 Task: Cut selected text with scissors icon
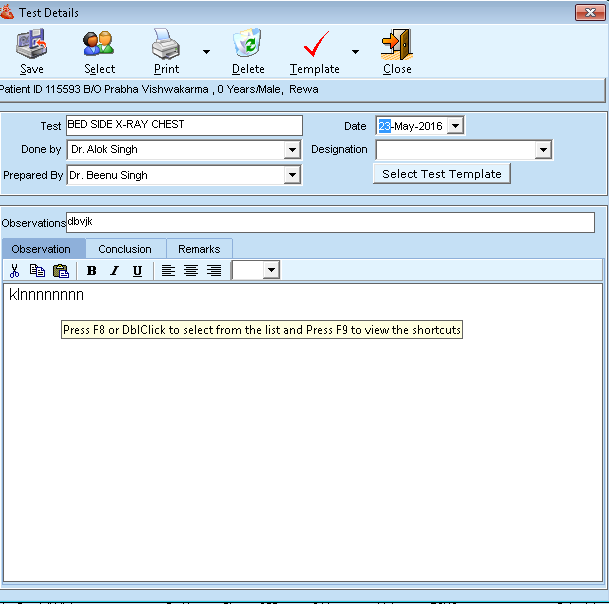coord(15,271)
